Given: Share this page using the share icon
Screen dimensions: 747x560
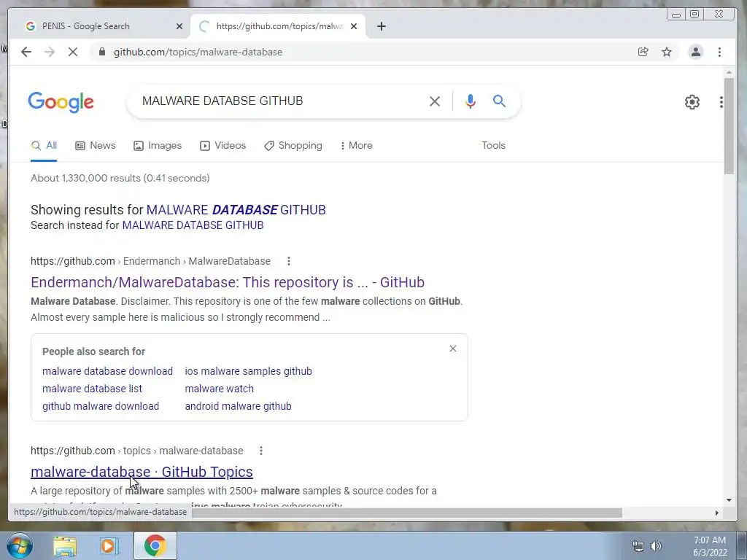Looking at the screenshot, I should click(643, 52).
